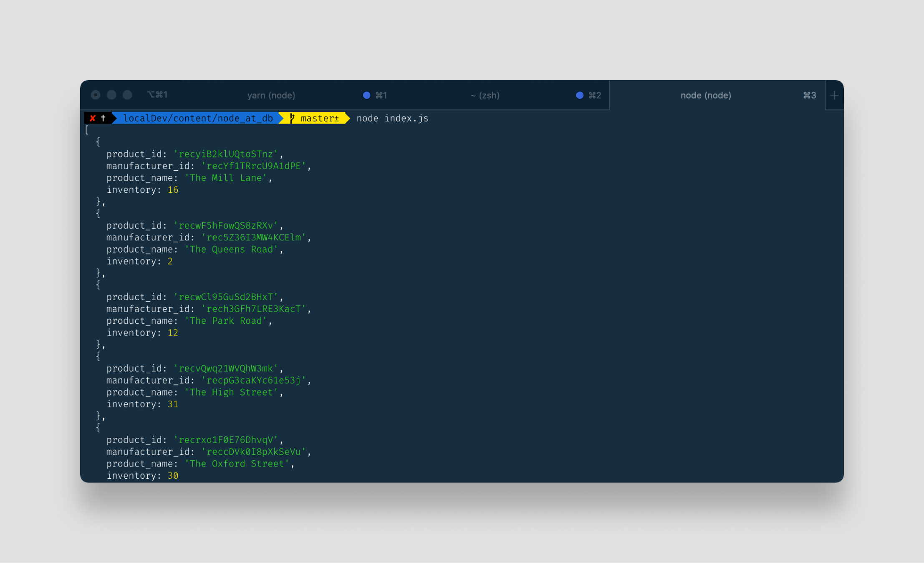Screen dimensions: 924x563
Task: Click product name 'The Oxford Street'
Action: click(237, 464)
